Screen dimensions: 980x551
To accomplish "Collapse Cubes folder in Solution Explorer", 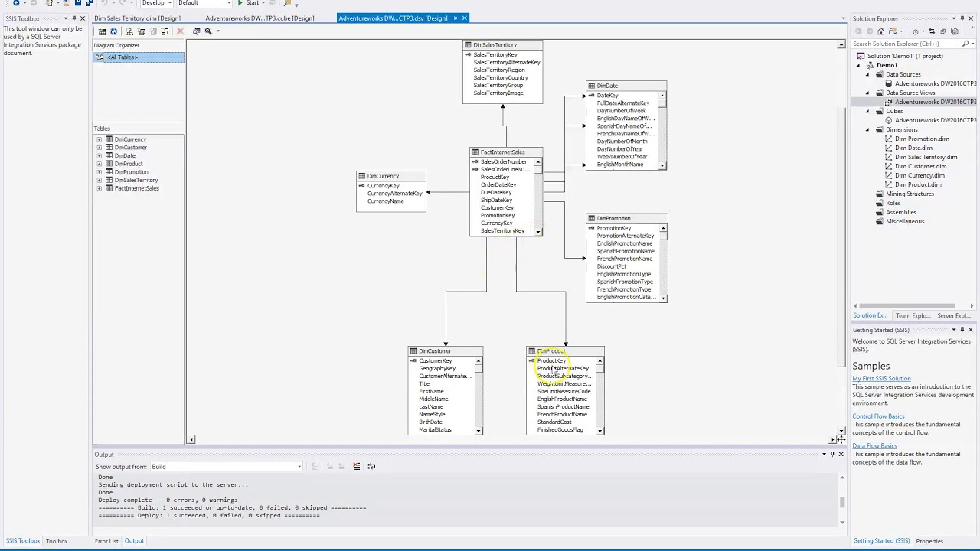I will tap(868, 111).
